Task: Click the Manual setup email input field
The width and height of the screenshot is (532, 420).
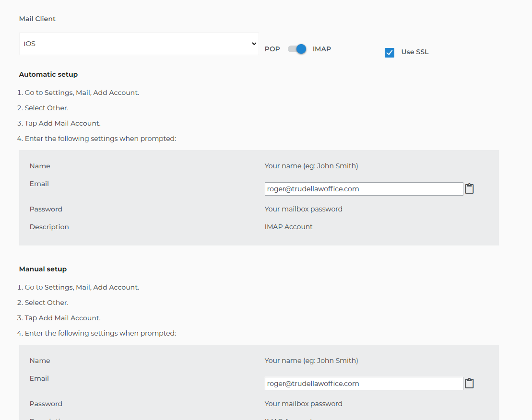Action: (364, 384)
